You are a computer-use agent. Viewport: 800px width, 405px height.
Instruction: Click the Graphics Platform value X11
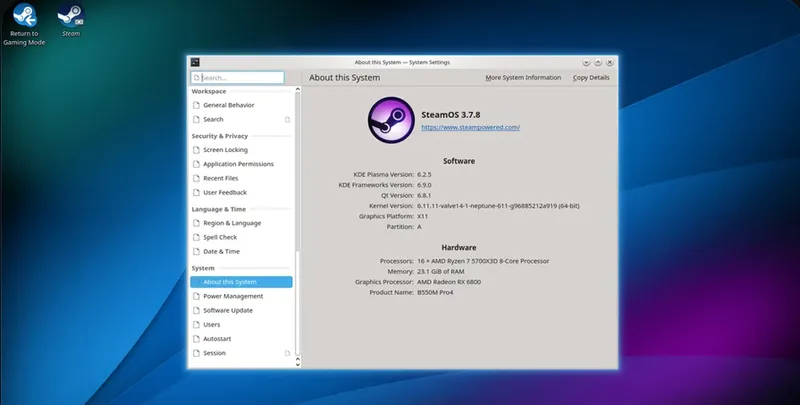422,216
